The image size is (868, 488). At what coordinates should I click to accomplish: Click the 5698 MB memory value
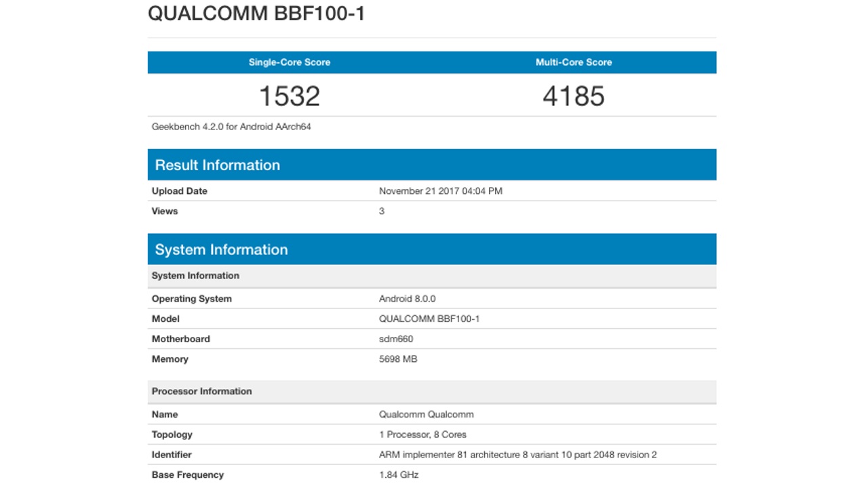click(x=398, y=359)
